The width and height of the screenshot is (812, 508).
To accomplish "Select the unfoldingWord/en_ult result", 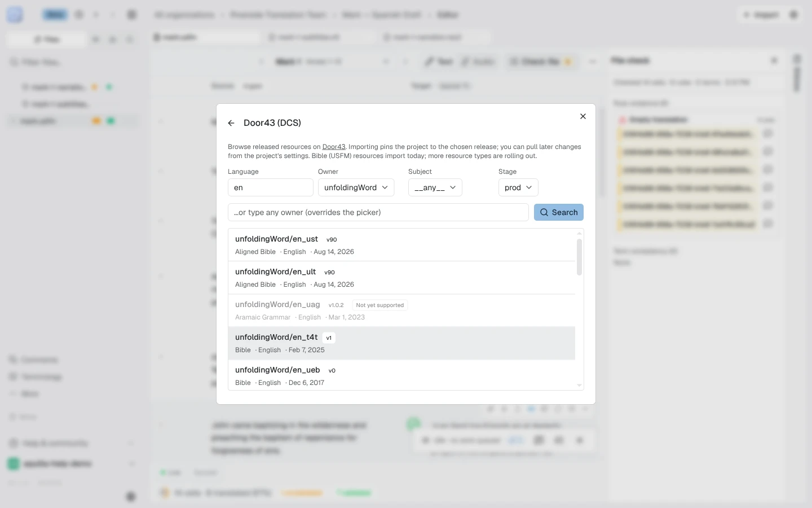I will [401, 278].
